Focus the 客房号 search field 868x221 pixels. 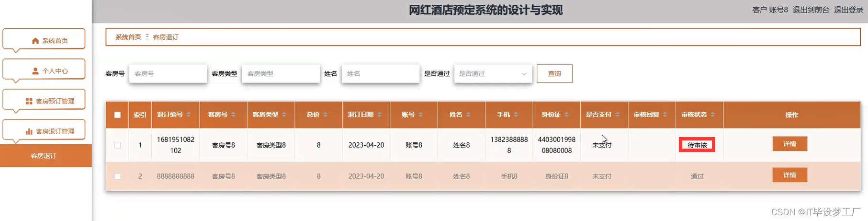[x=168, y=73]
